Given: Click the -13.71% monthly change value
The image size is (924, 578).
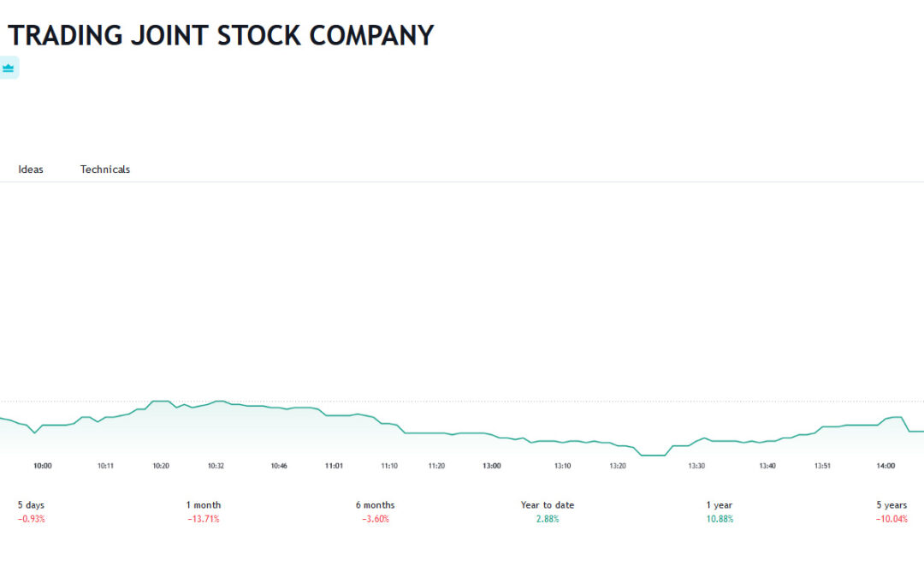Looking at the screenshot, I should [x=204, y=519].
